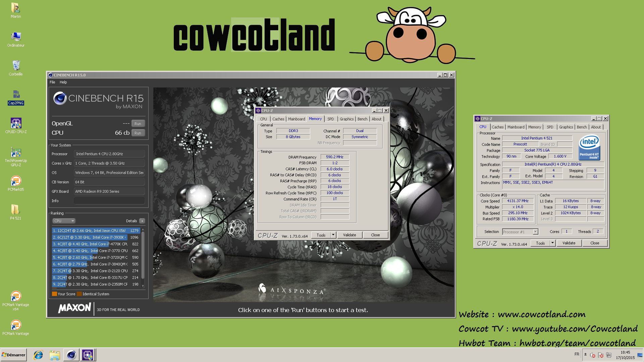Select the Core i7-4770K ranking entry

96,244
